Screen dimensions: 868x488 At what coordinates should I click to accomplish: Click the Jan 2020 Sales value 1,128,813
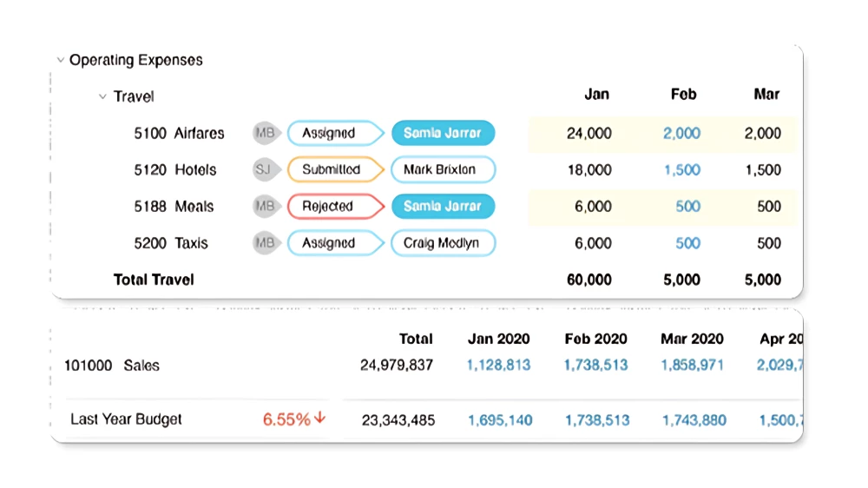(x=498, y=366)
